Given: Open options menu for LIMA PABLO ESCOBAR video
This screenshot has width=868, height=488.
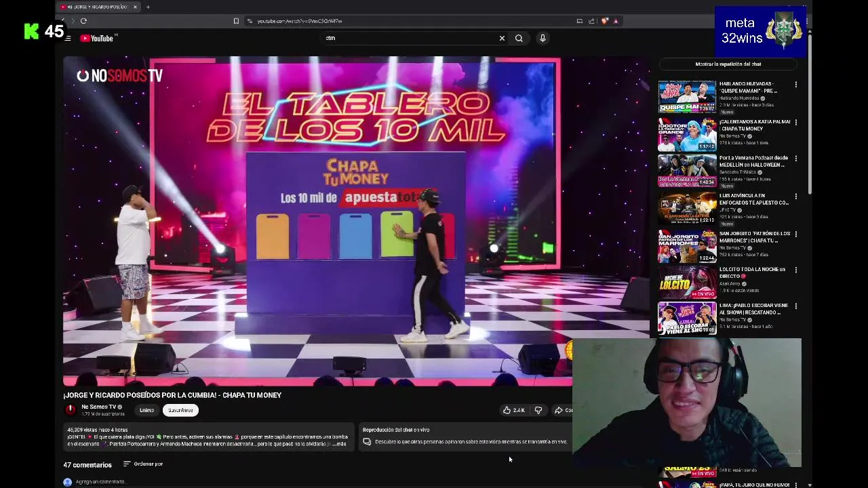Looking at the screenshot, I should (x=796, y=306).
